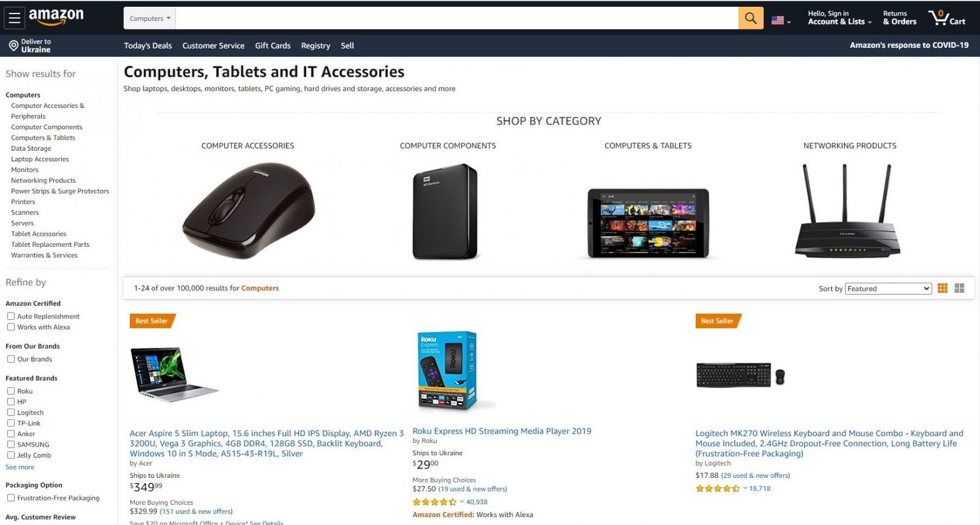Image resolution: width=980 pixels, height=525 pixels.
Task: Select the Networking Products router thumbnail
Action: click(846, 211)
